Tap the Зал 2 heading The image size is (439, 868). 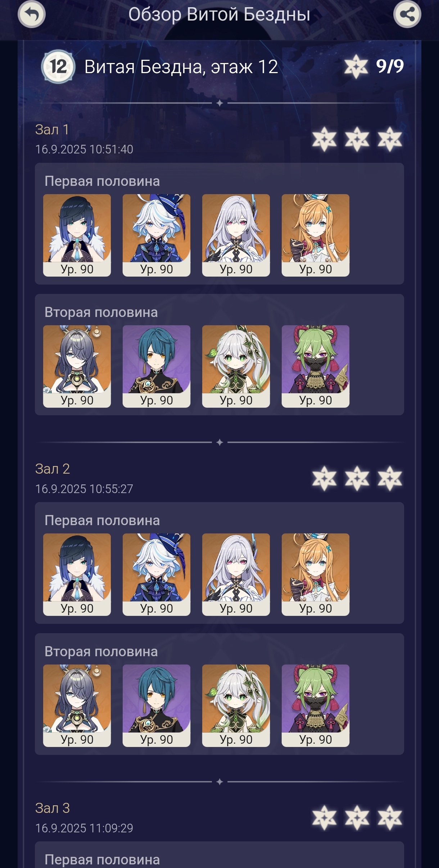pos(53,469)
